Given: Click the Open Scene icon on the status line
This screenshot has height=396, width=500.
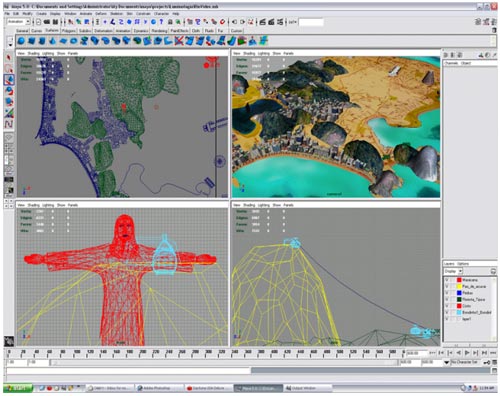Looking at the screenshot, I should click(47, 22).
